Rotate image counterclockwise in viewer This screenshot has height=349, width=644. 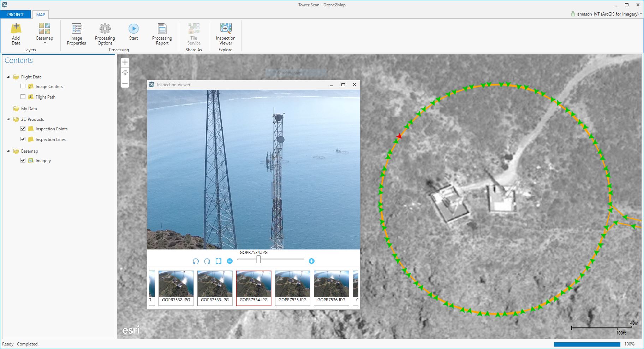[196, 261]
